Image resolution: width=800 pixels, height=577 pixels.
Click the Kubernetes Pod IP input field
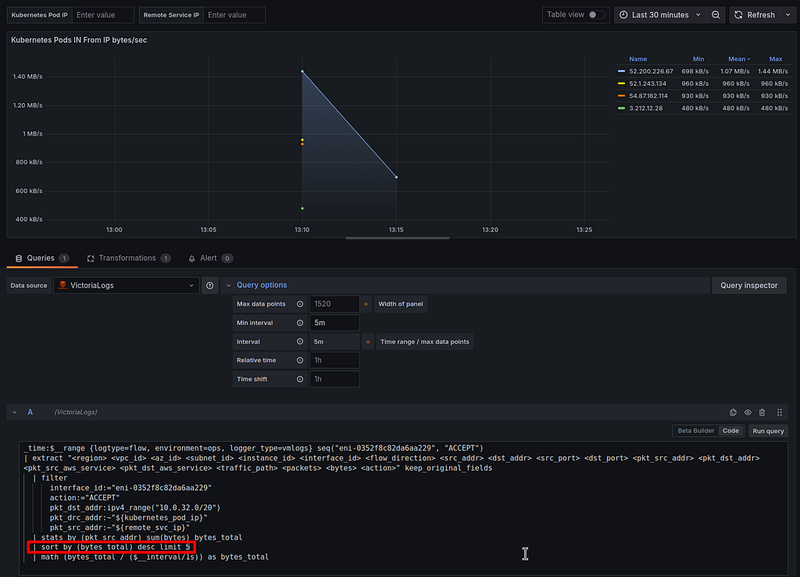[x=103, y=15]
